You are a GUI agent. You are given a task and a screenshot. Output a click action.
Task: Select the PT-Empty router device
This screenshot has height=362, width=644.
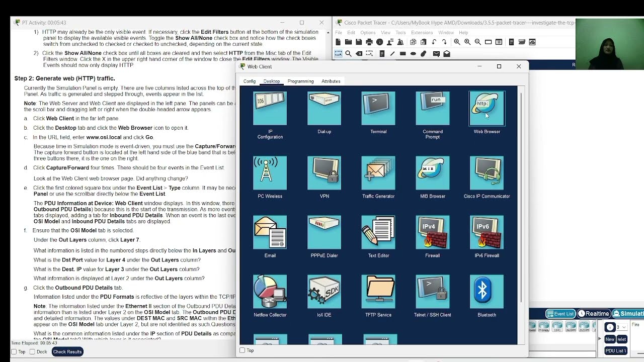pyautogui.click(x=544, y=327)
